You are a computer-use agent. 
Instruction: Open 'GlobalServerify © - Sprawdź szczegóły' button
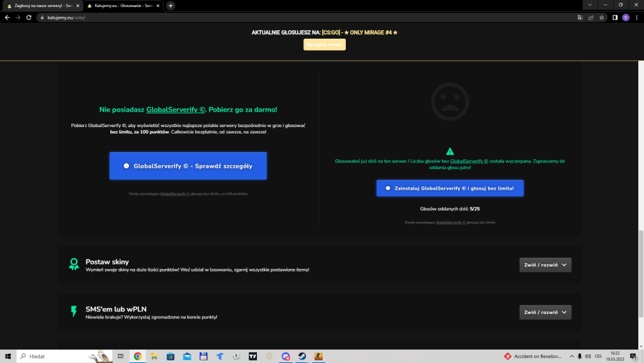[x=188, y=166]
